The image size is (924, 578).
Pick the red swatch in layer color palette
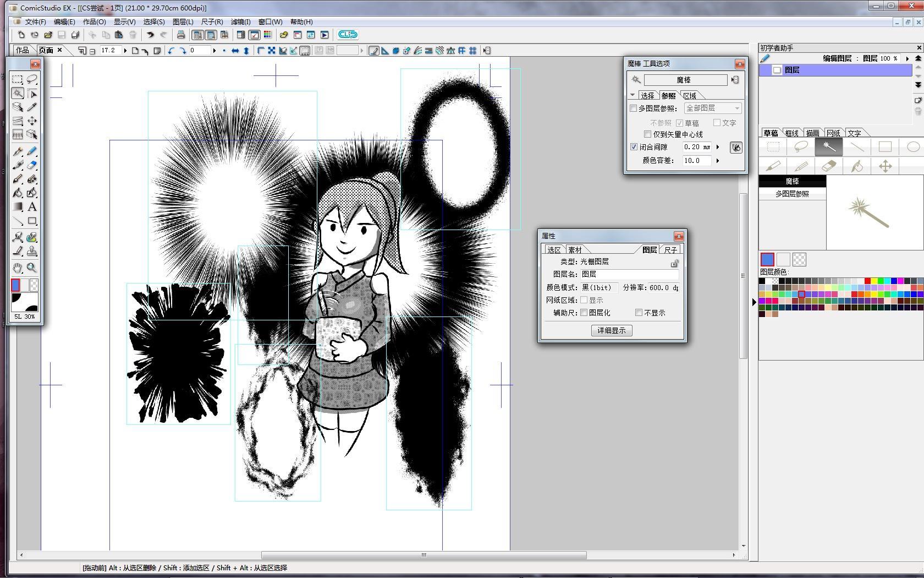click(x=867, y=281)
